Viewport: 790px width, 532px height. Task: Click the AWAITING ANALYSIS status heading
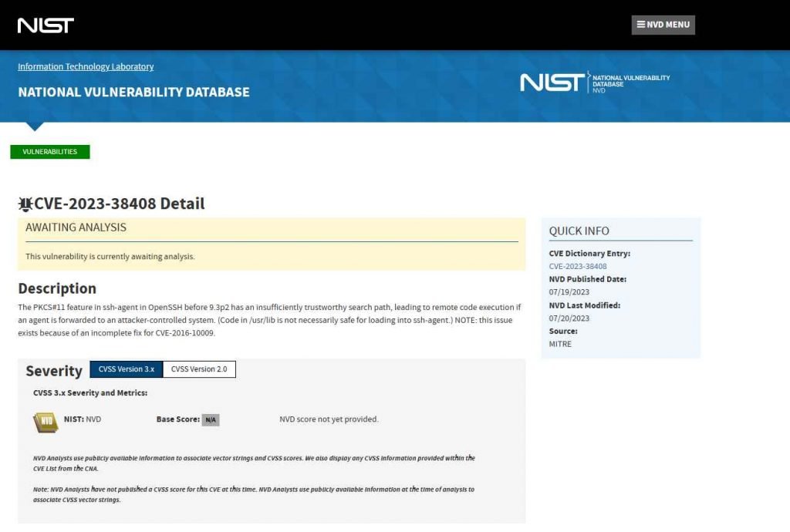76,227
